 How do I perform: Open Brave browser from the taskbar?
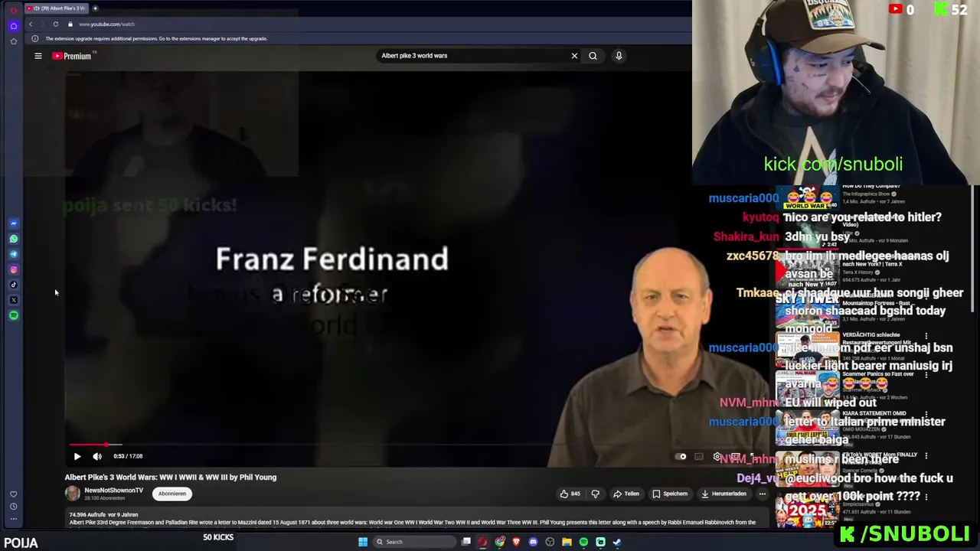point(517,542)
